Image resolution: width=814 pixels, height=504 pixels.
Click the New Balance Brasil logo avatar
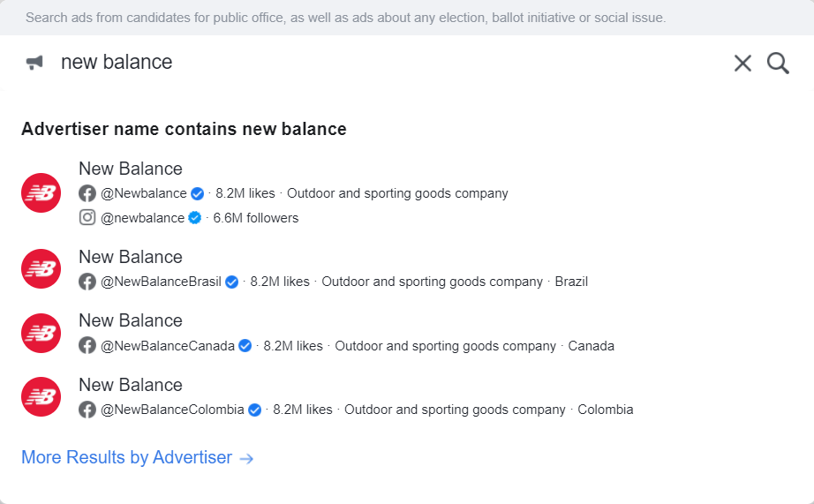(x=41, y=269)
